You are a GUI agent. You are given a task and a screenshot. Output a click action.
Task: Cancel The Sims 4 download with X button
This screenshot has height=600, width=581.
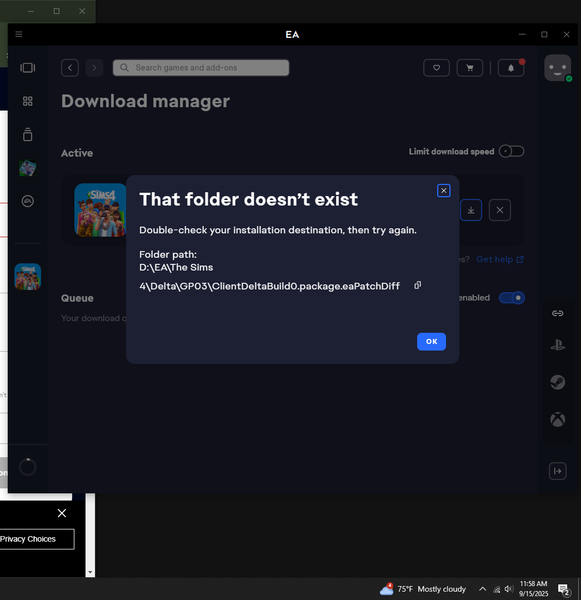pyautogui.click(x=500, y=210)
